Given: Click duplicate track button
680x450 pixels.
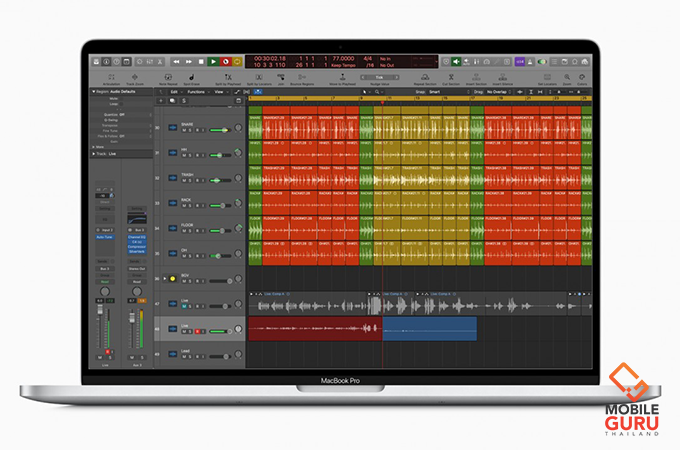Looking at the screenshot, I should click(x=172, y=101).
